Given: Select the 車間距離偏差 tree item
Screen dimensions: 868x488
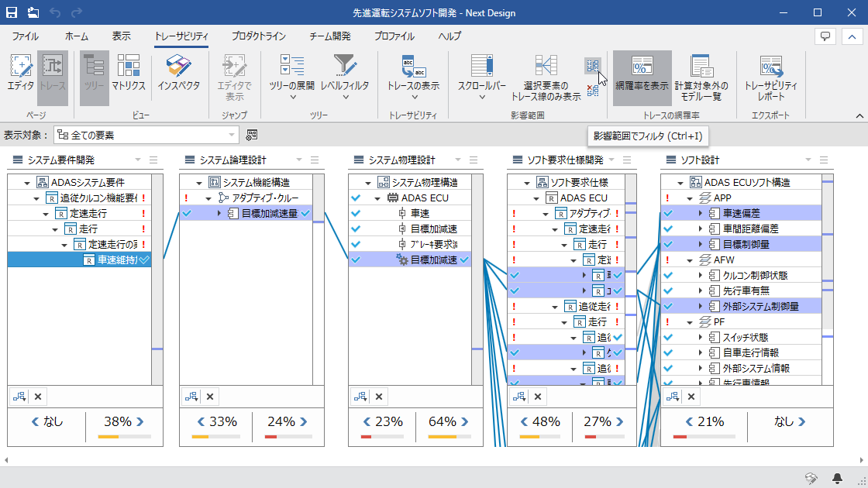Looking at the screenshot, I should pos(750,229).
